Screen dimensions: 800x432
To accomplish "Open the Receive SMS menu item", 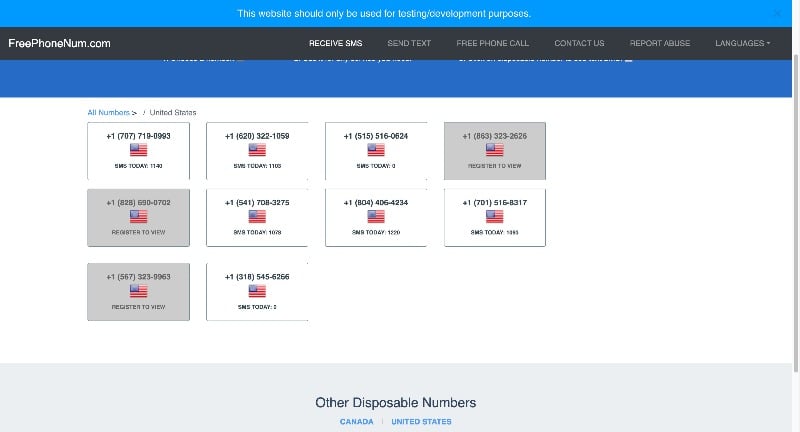I will point(335,43).
